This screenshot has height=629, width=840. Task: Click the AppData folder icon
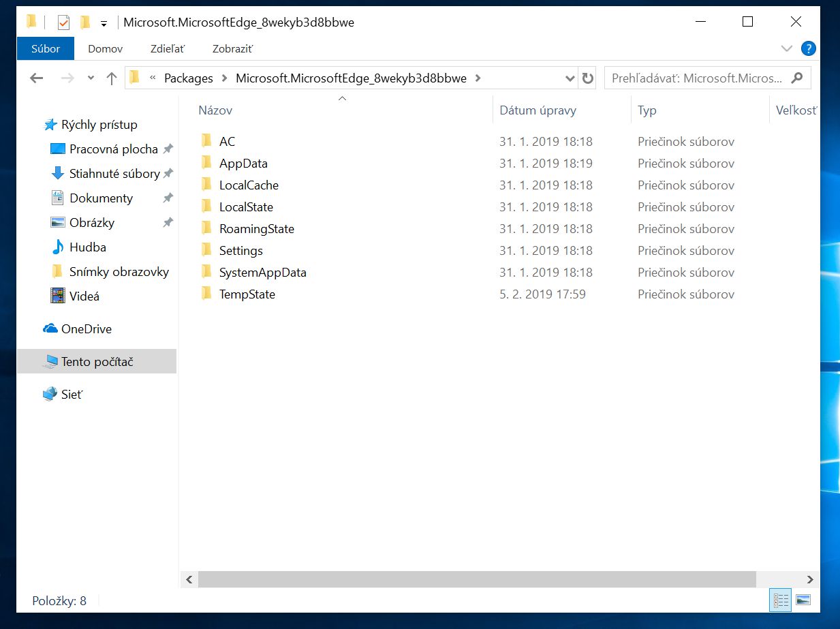pos(207,163)
